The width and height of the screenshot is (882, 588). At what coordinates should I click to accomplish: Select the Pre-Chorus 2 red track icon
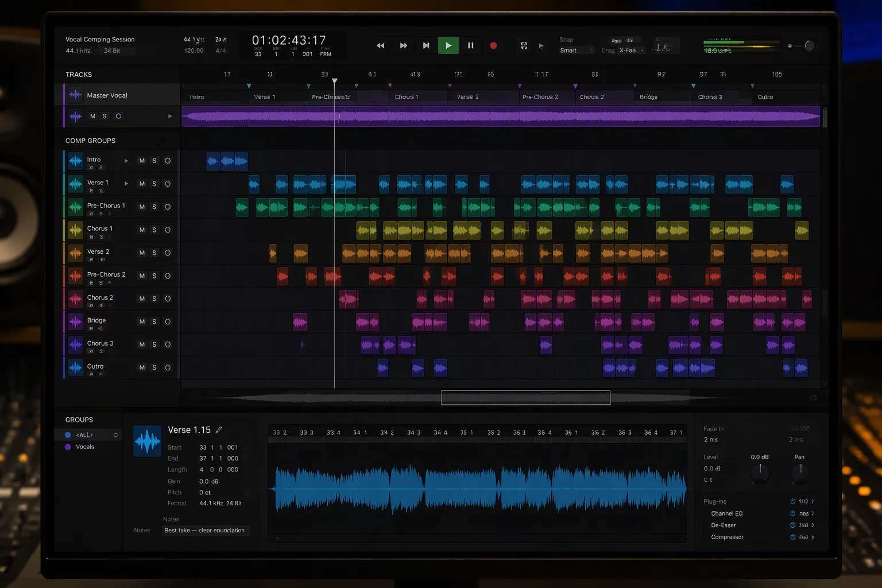pyautogui.click(x=75, y=276)
